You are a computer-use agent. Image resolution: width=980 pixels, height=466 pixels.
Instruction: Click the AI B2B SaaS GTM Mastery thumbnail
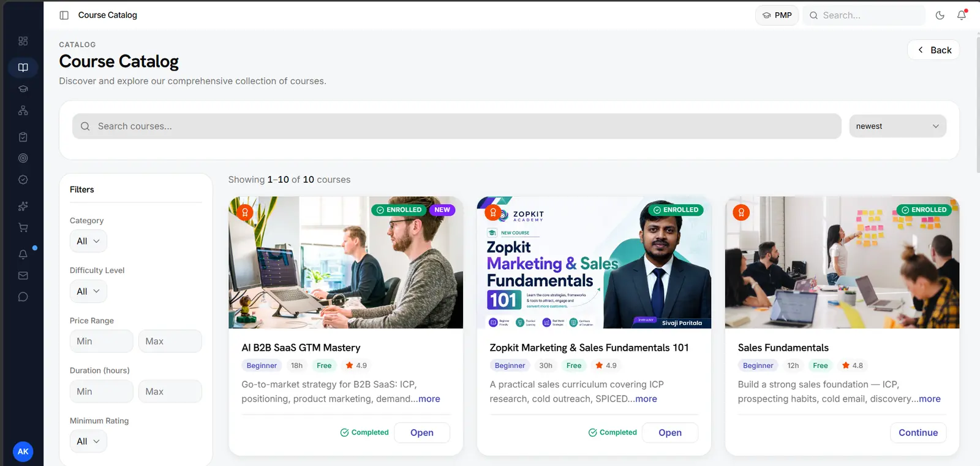point(346,262)
